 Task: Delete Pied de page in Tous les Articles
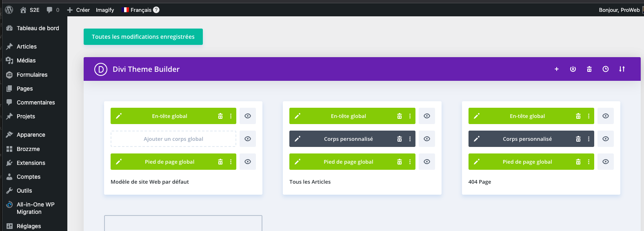pos(400,162)
